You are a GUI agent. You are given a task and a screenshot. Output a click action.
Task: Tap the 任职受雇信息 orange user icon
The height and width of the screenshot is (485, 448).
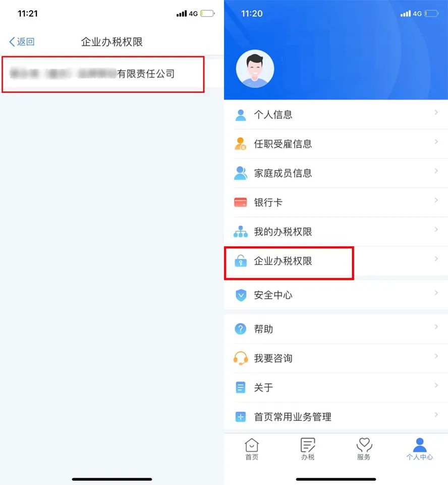pos(241,144)
